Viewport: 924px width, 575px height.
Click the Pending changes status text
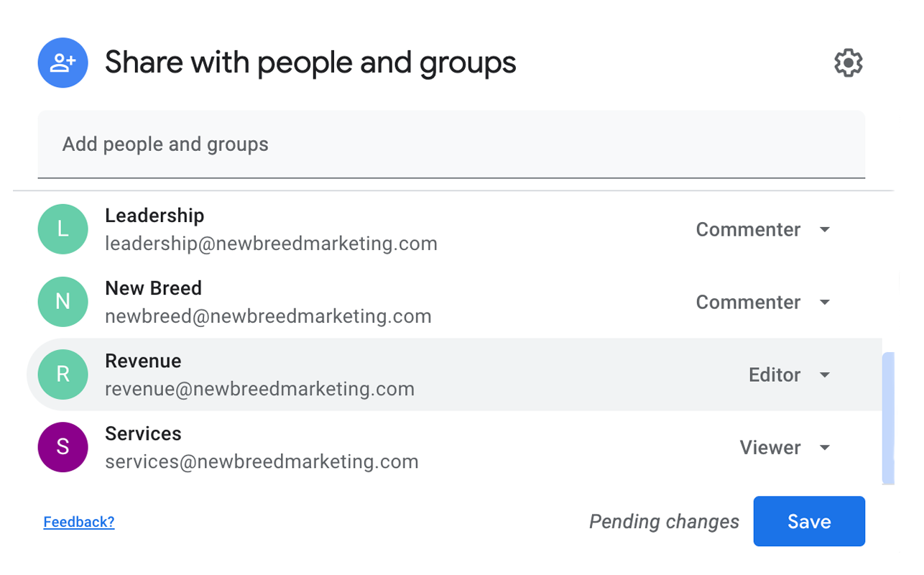(x=664, y=523)
